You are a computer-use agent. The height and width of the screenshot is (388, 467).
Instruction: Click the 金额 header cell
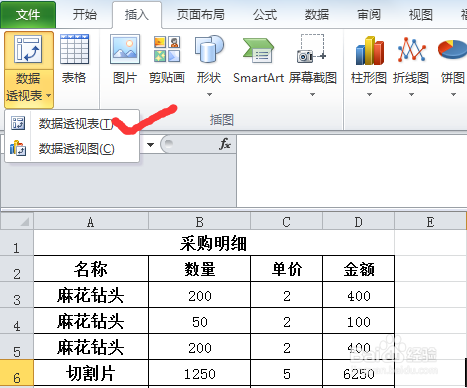(359, 269)
